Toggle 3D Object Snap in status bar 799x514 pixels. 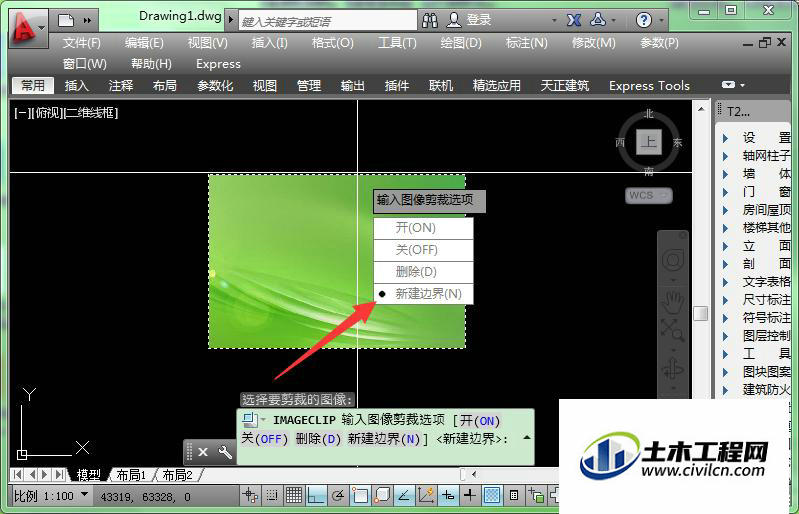pyautogui.click(x=382, y=495)
